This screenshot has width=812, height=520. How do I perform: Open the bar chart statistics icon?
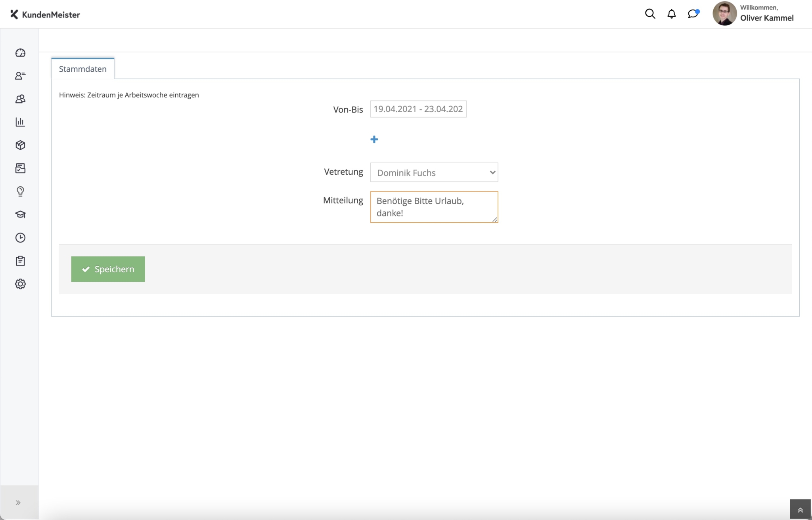20,122
